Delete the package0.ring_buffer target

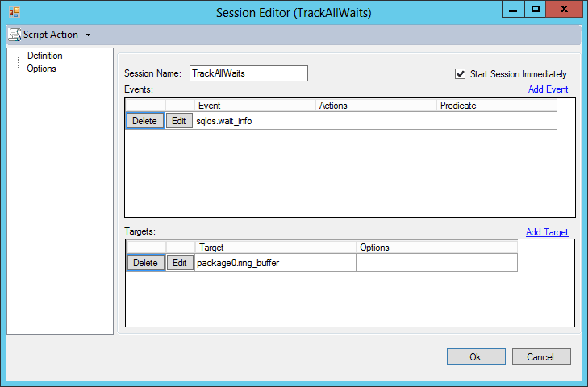click(x=146, y=263)
